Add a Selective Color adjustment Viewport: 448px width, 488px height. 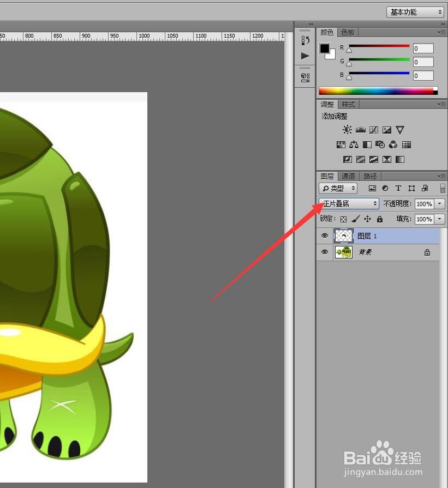tap(387, 160)
